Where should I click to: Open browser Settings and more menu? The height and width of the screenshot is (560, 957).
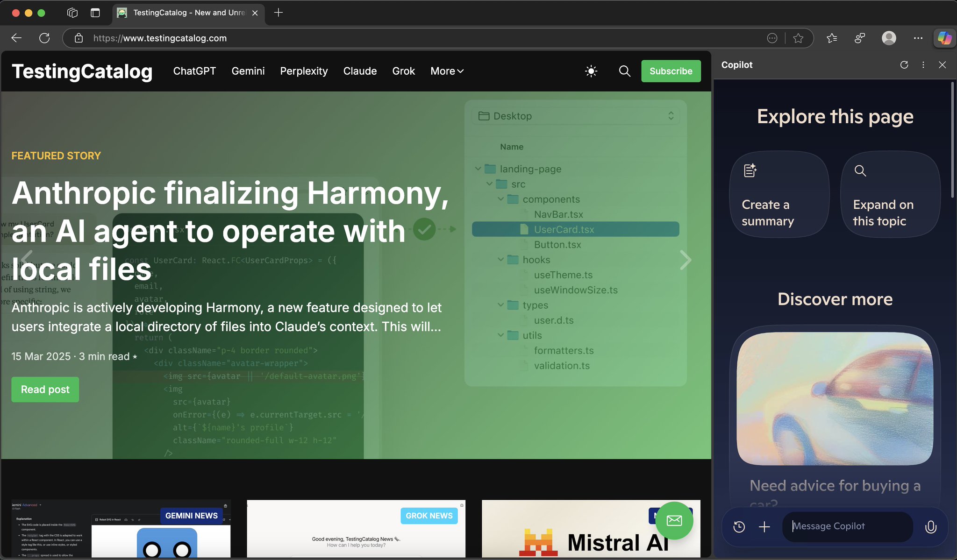click(x=918, y=38)
